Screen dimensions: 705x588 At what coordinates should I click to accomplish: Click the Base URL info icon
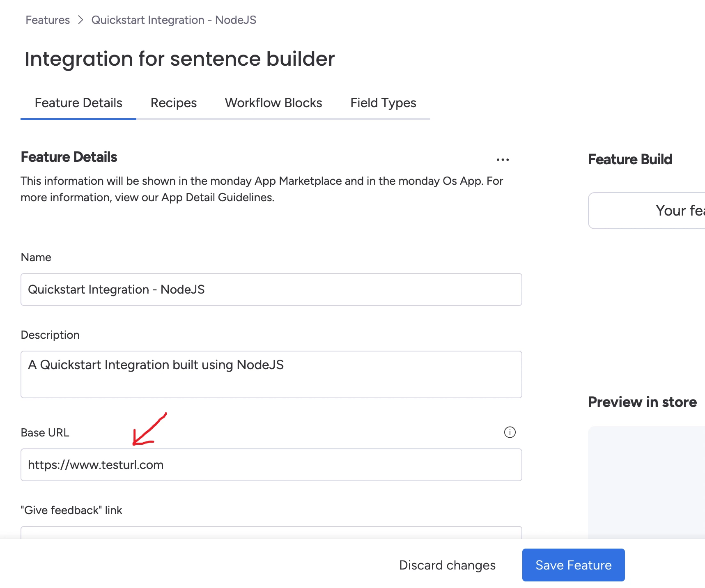tap(510, 432)
